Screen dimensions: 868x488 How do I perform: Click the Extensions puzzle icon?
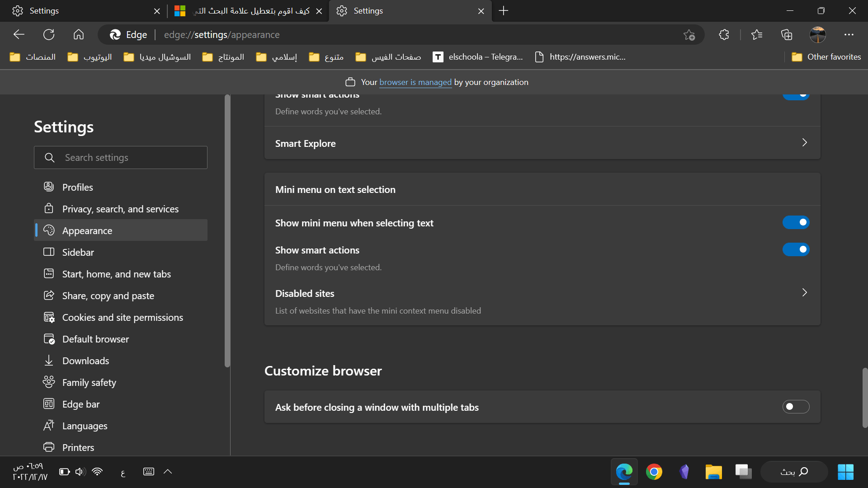(x=724, y=35)
